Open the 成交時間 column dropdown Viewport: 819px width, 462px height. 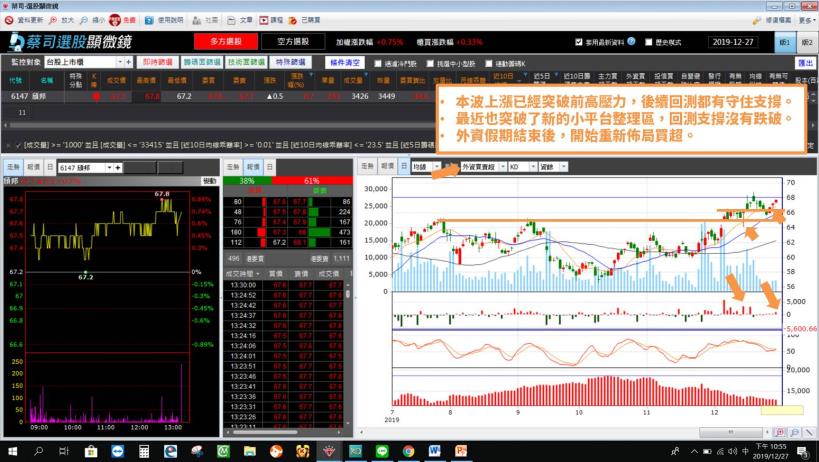pyautogui.click(x=258, y=274)
